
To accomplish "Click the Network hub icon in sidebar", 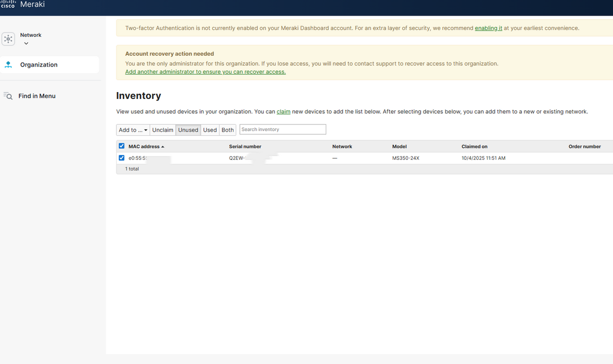I will pyautogui.click(x=8, y=39).
